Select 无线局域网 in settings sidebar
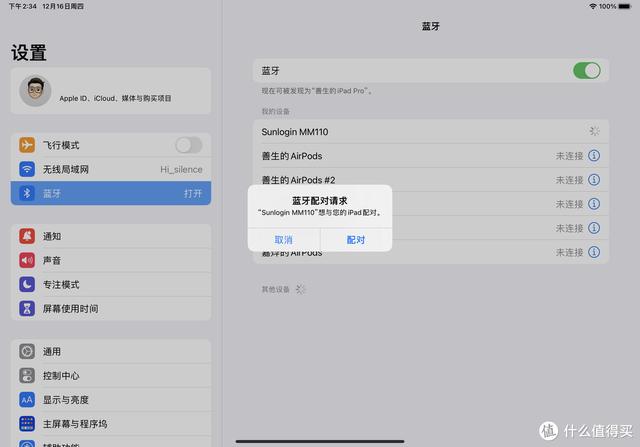Screen dimensions: 640x447 point(111,169)
